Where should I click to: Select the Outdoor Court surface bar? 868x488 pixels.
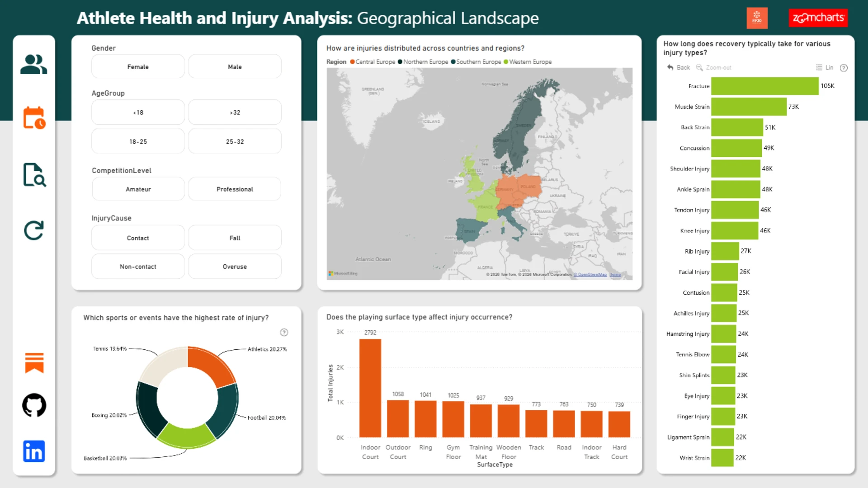tap(398, 419)
